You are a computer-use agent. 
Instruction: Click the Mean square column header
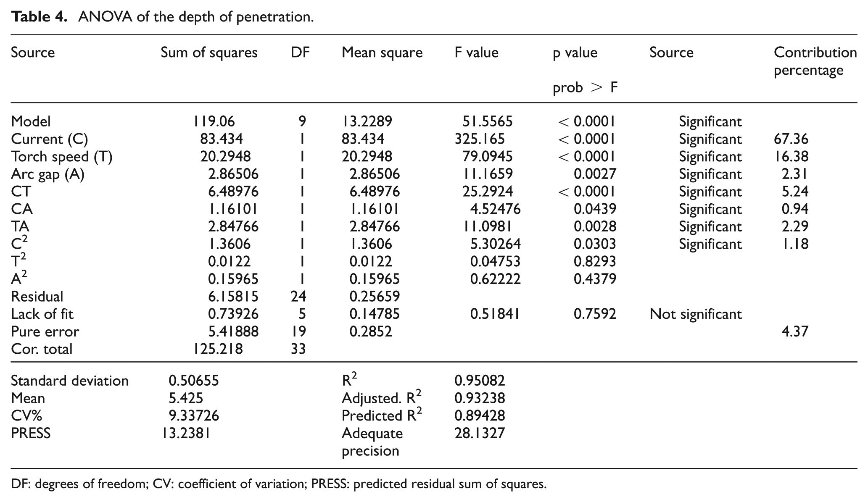click(382, 53)
